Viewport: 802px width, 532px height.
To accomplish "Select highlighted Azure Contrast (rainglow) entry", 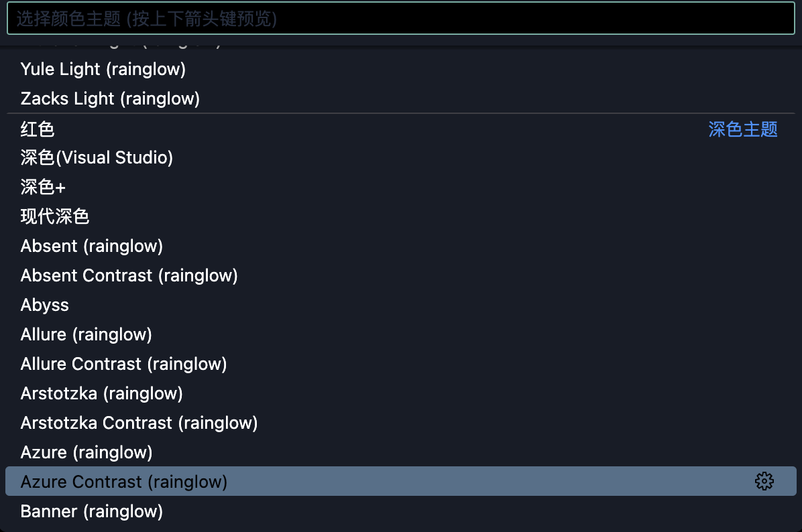I will (401, 481).
